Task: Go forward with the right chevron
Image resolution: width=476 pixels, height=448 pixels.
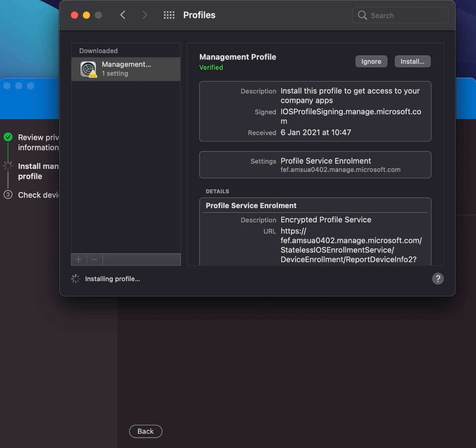Action: pos(145,15)
